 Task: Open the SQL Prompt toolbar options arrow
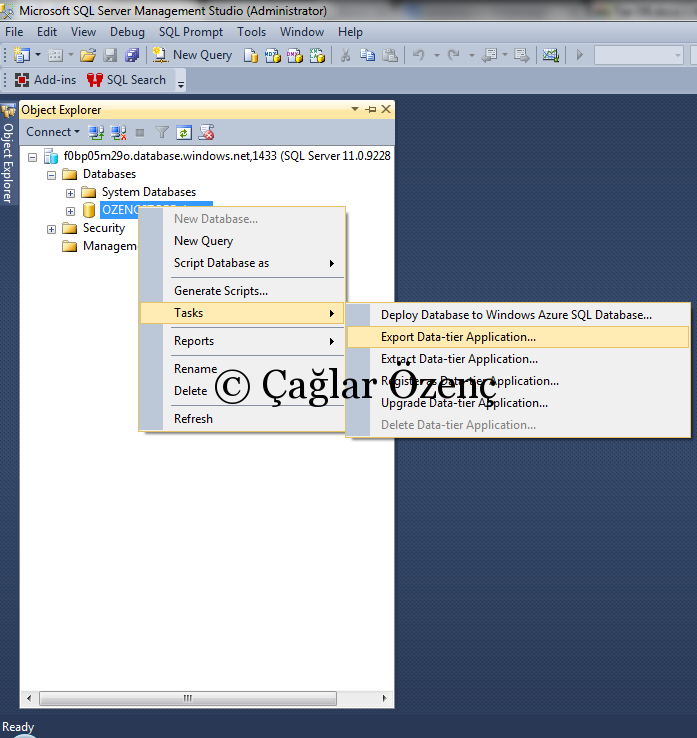click(x=181, y=84)
